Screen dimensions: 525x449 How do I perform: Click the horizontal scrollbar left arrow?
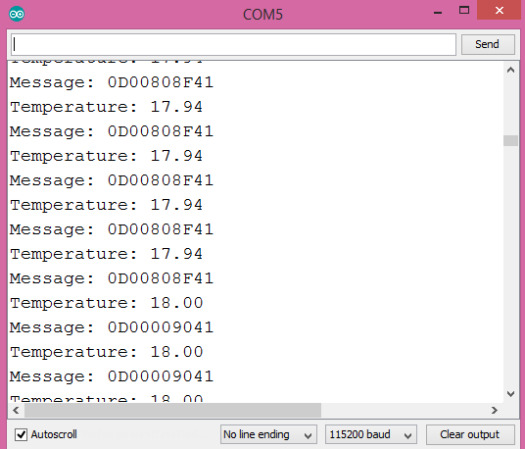click(x=16, y=410)
